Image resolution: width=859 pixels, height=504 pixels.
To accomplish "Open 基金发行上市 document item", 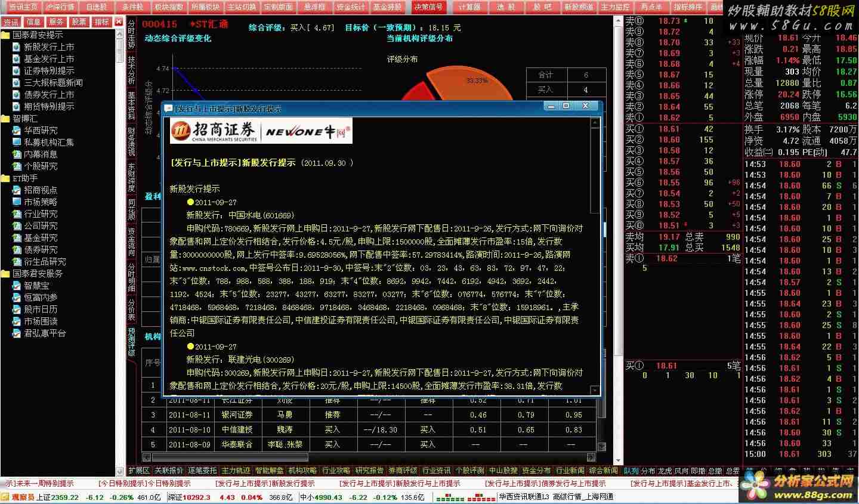I will (x=49, y=59).
